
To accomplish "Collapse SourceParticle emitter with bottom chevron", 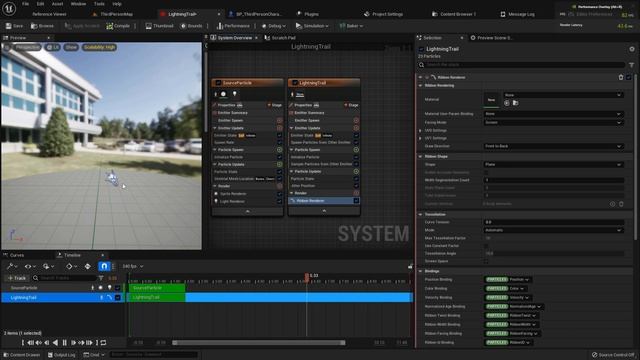I will (247, 211).
